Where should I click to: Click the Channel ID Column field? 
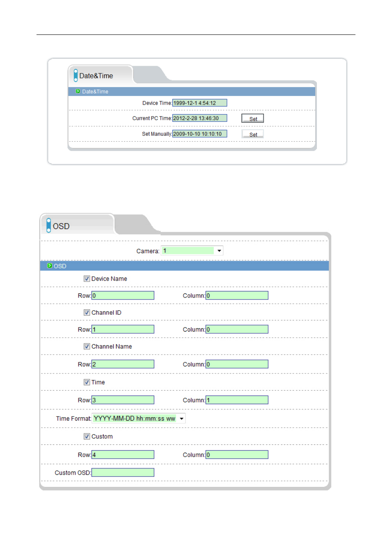pyautogui.click(x=237, y=330)
